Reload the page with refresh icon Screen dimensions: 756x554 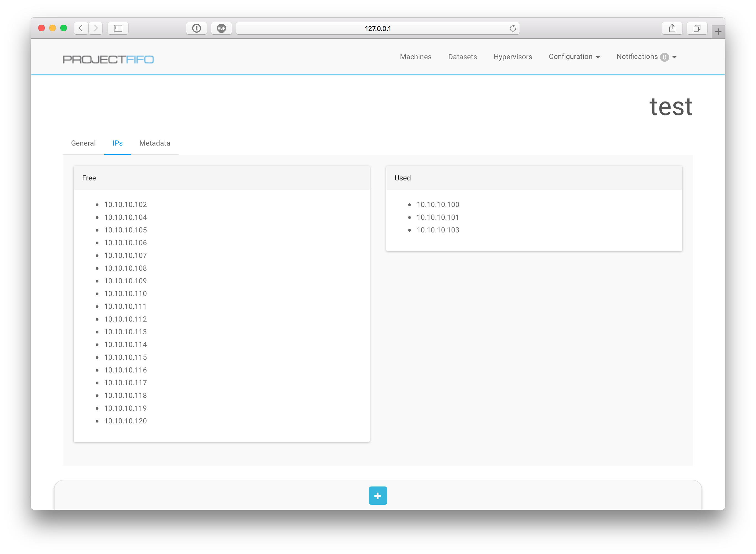click(x=512, y=28)
